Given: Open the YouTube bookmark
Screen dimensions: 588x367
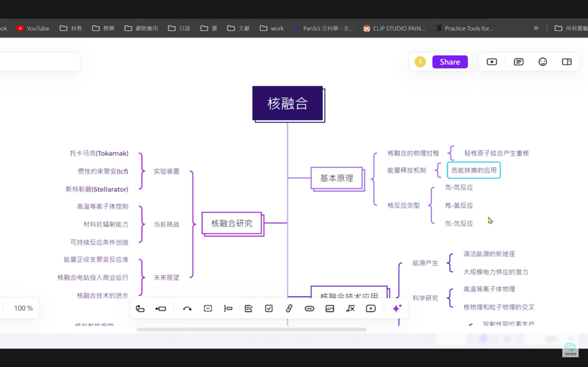Looking at the screenshot, I should coord(33,28).
